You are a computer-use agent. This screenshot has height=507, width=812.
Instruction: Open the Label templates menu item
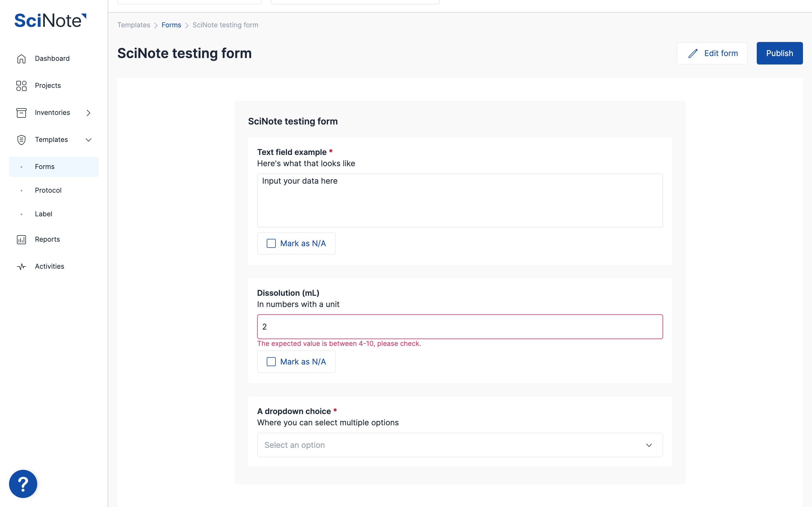click(x=44, y=214)
